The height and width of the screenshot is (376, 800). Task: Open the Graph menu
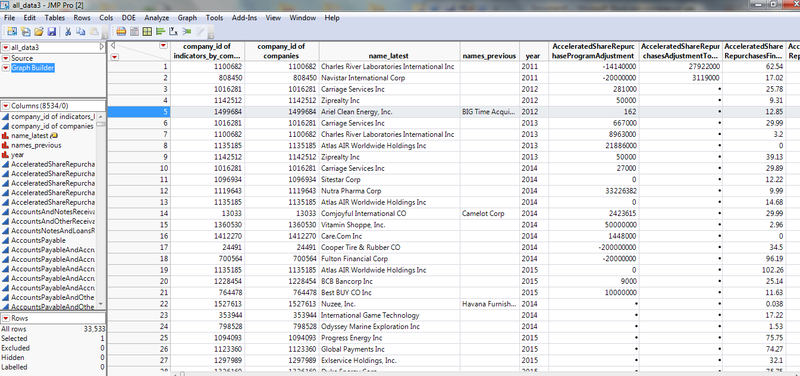point(187,18)
